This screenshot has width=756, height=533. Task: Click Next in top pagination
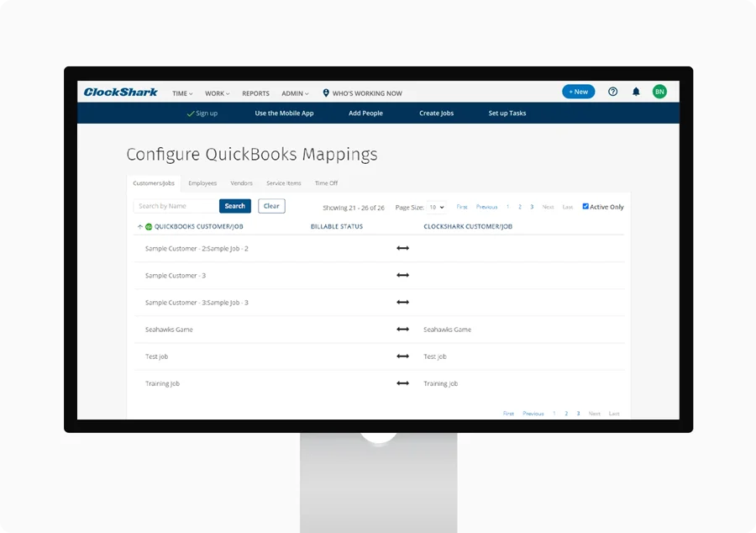[548, 207]
